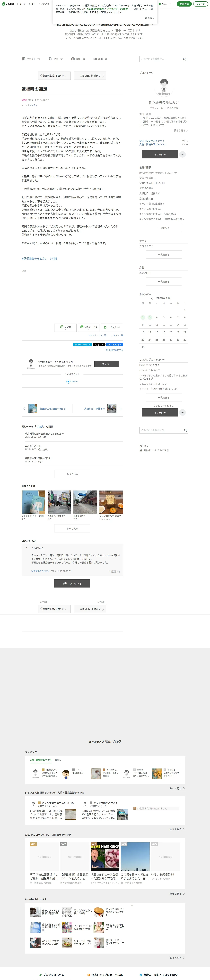Expand profile with 続きを見る
The width and height of the screenshot is (210, 980).
[x=181, y=131]
